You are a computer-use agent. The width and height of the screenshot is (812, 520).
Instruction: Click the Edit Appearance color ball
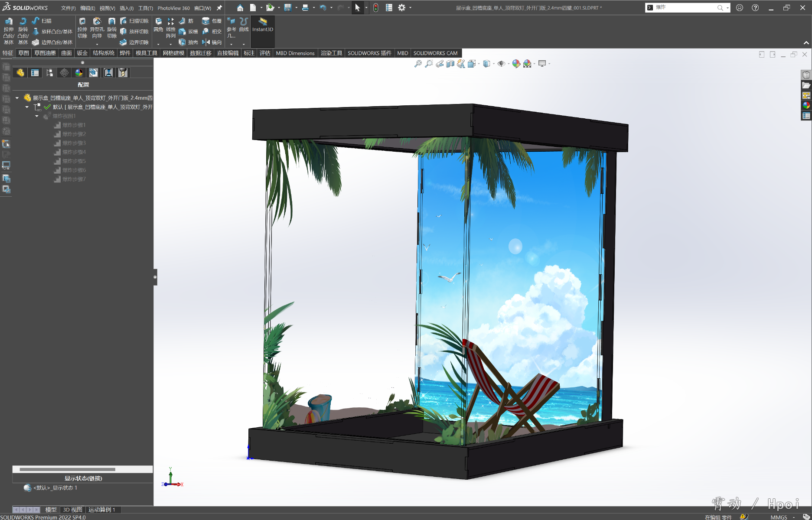click(x=516, y=64)
